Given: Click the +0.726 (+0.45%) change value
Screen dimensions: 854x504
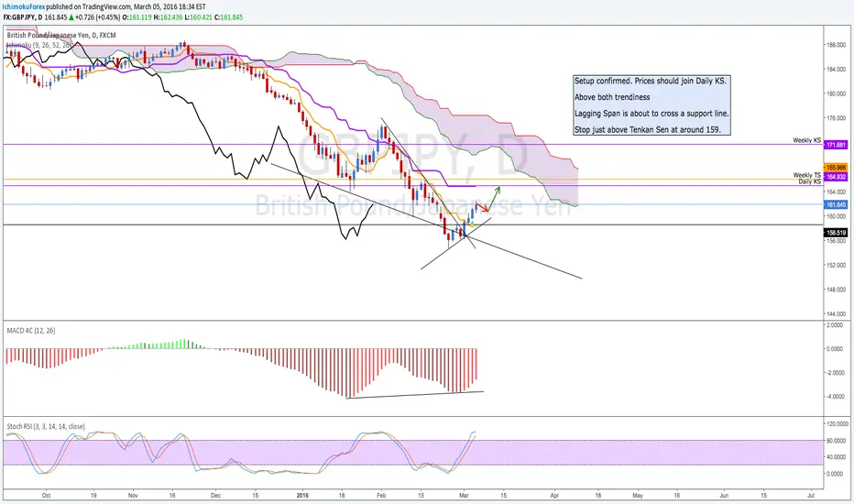Looking at the screenshot, I should (x=97, y=17).
